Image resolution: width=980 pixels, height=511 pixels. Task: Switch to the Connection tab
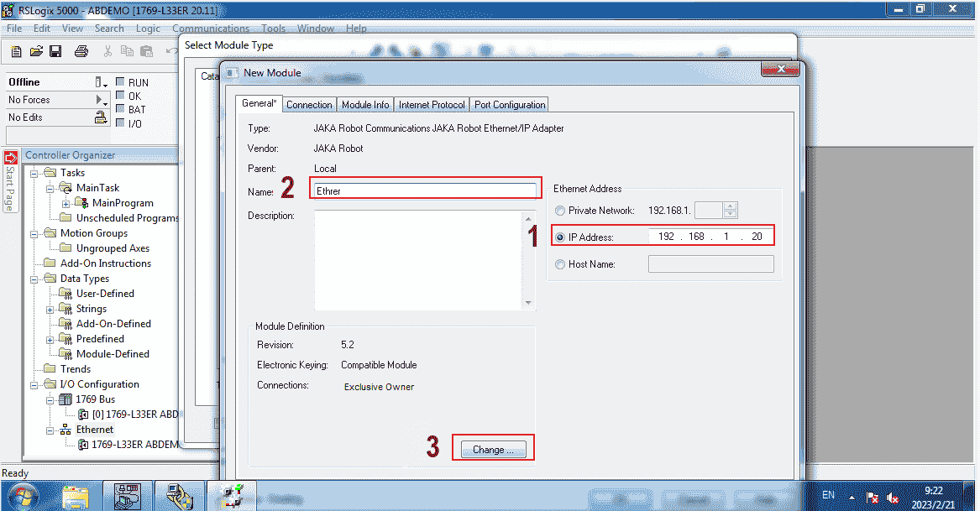pyautogui.click(x=309, y=105)
